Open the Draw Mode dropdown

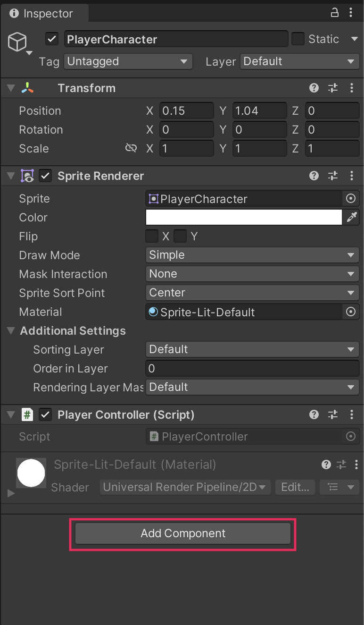(252, 255)
